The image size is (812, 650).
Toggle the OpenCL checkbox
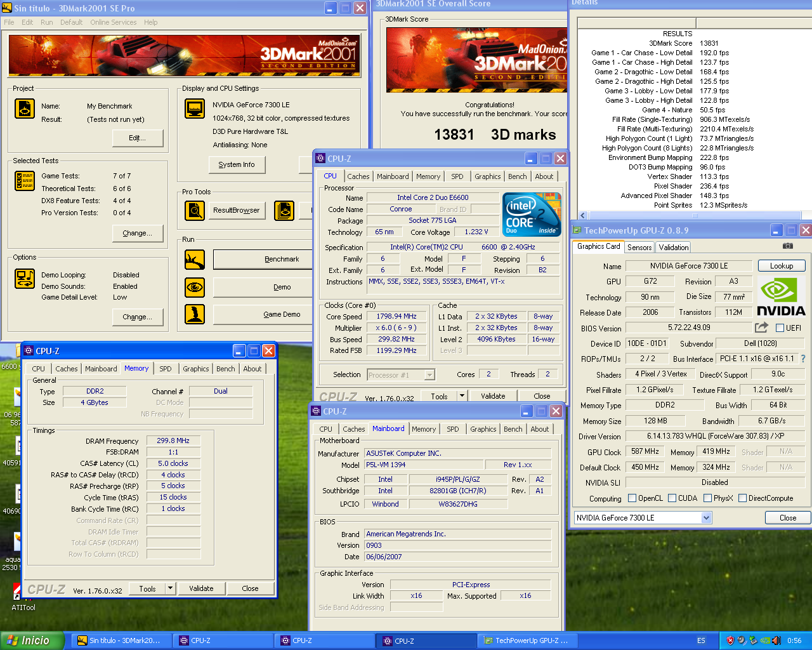632,498
